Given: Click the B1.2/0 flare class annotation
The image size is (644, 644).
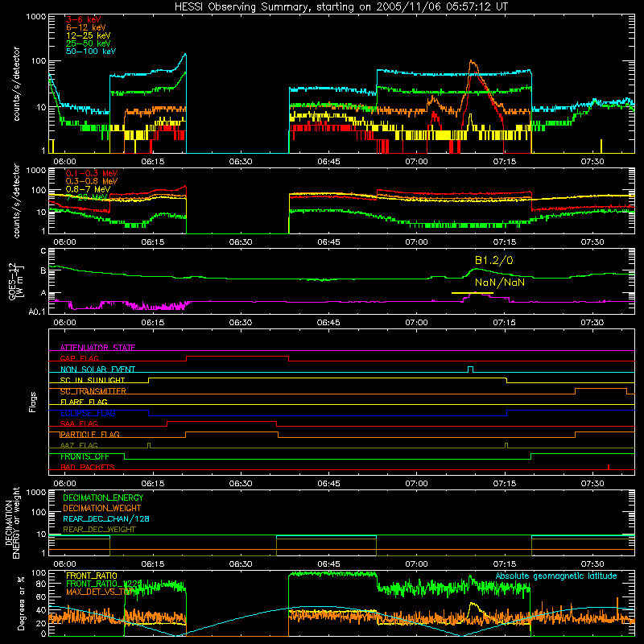Looking at the screenshot, I should click(x=494, y=260).
